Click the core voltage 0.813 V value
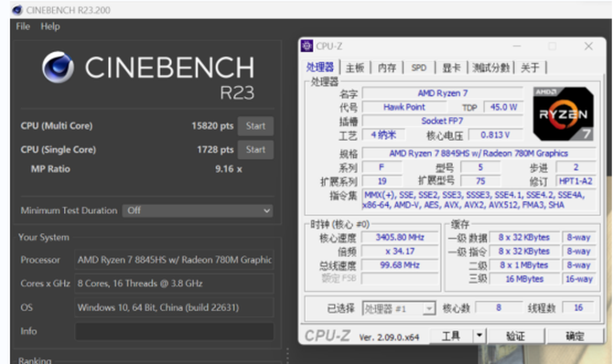The image size is (613, 364). (x=495, y=134)
